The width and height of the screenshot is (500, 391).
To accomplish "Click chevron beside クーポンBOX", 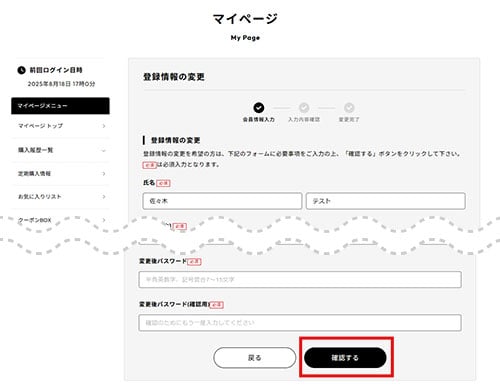I will coord(104,220).
